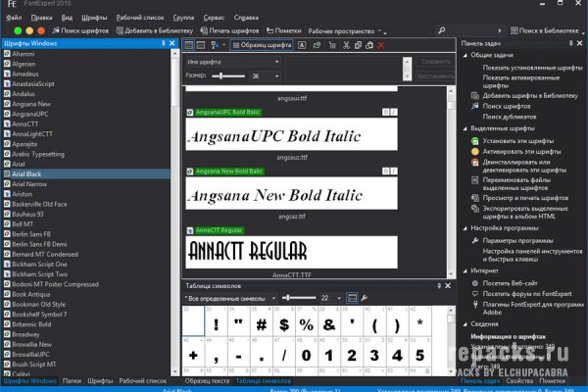This screenshot has width=588, height=392.
Task: Open sort order dropdown arrow in preview toolbar
Action: coord(223,45)
